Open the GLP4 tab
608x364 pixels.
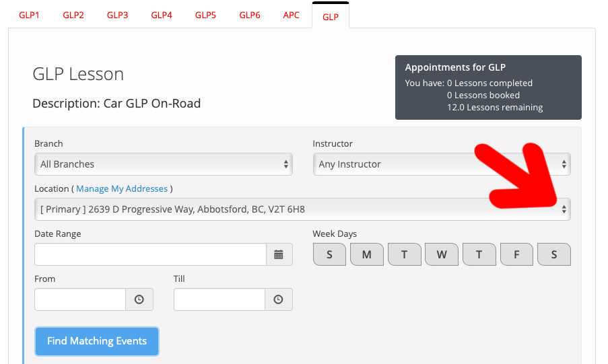tap(162, 15)
